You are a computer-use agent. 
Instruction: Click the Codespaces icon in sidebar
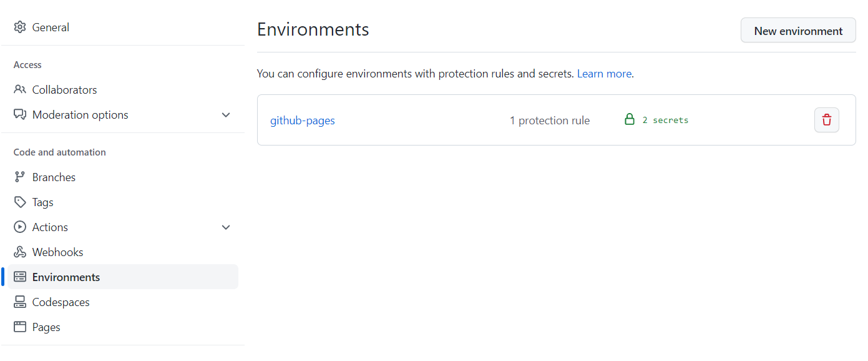click(x=20, y=302)
